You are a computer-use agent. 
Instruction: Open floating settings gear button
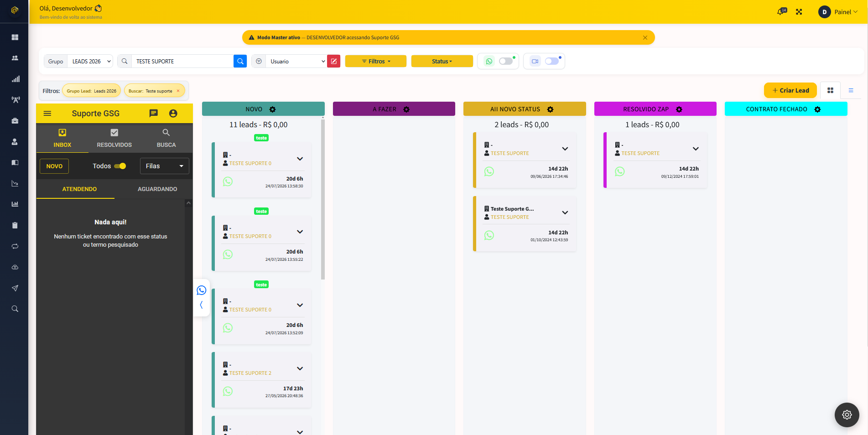[x=847, y=414]
